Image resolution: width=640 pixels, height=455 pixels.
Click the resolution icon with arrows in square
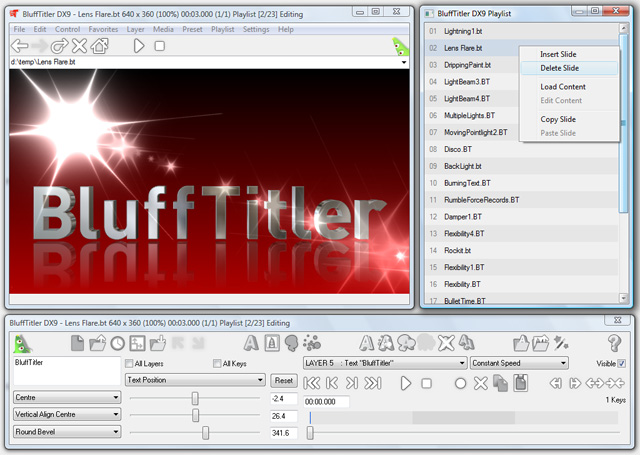click(x=138, y=343)
